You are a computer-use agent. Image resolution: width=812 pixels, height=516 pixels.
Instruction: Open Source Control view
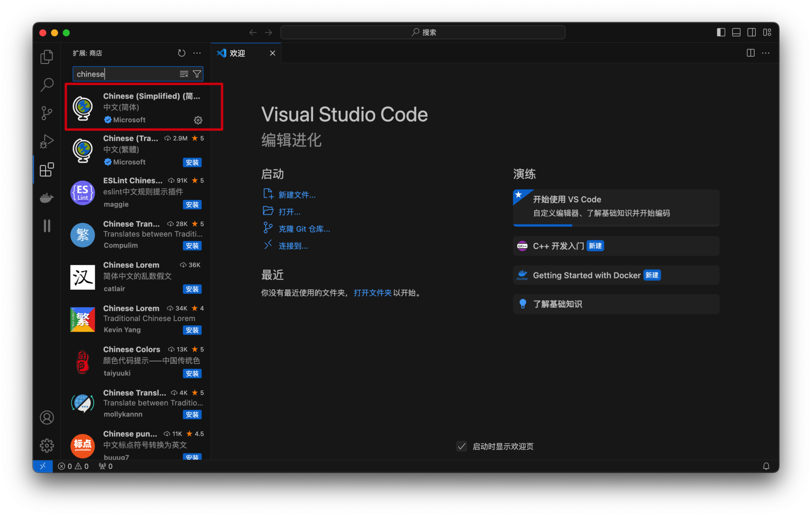[x=47, y=113]
